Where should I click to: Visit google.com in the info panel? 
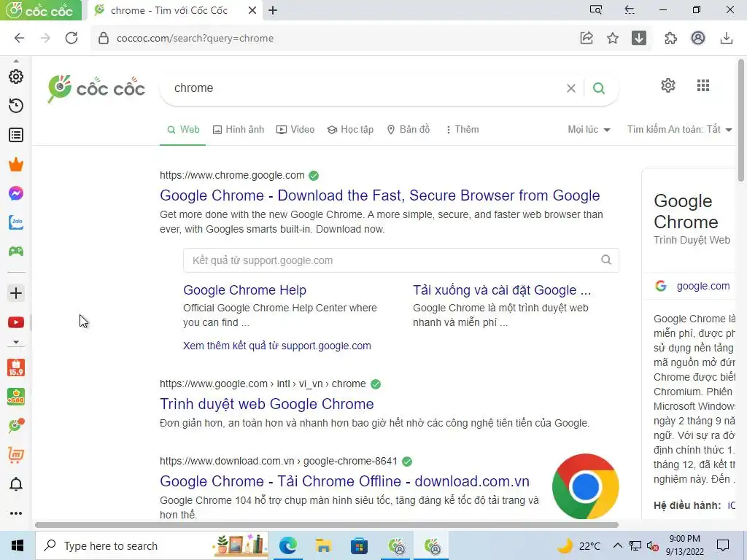coord(703,286)
